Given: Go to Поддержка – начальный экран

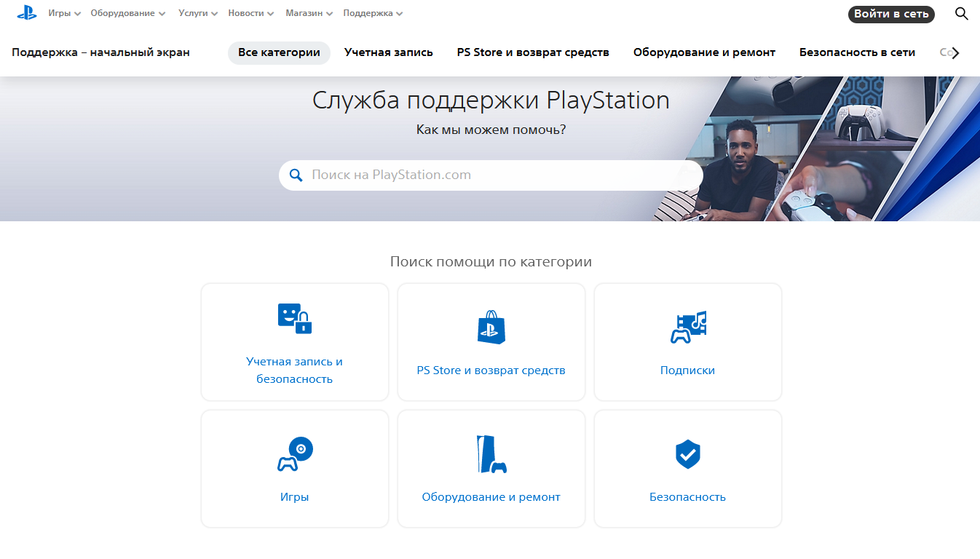Looking at the screenshot, I should pyautogui.click(x=100, y=52).
